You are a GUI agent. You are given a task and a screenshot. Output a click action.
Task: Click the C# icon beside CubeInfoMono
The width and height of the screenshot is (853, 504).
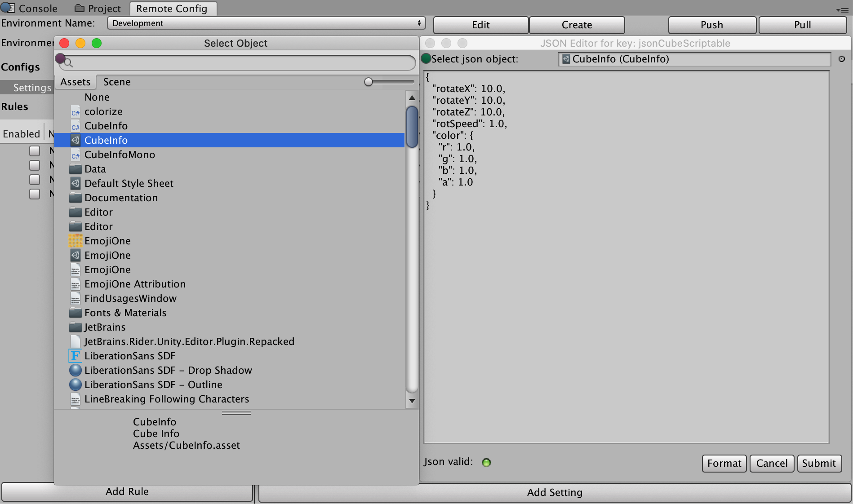tap(76, 155)
